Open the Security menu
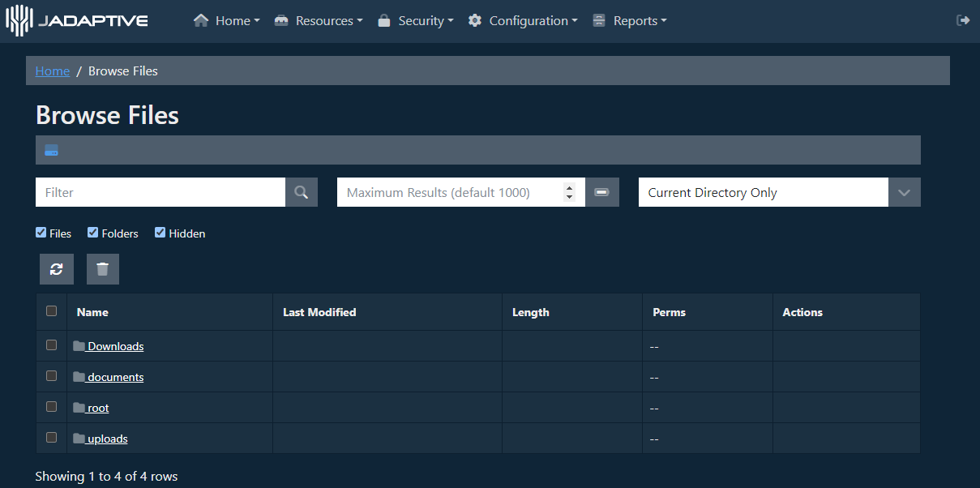 click(x=415, y=21)
